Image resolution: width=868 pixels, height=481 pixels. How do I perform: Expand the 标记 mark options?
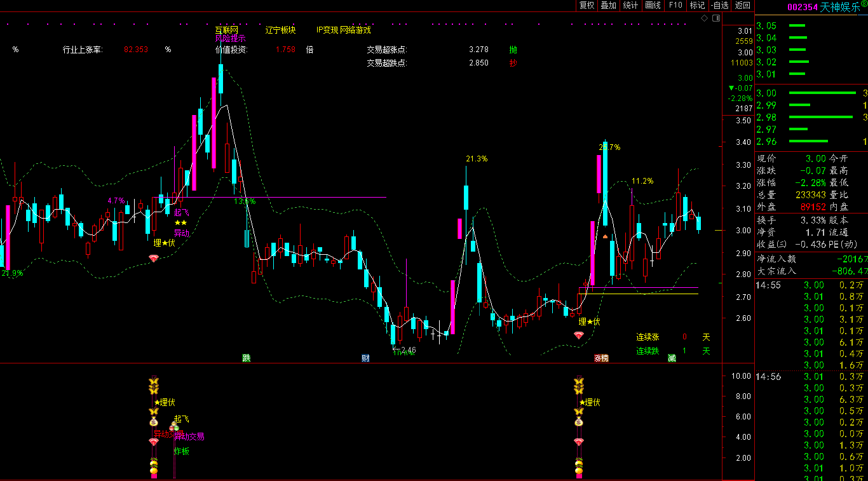pyautogui.click(x=697, y=6)
